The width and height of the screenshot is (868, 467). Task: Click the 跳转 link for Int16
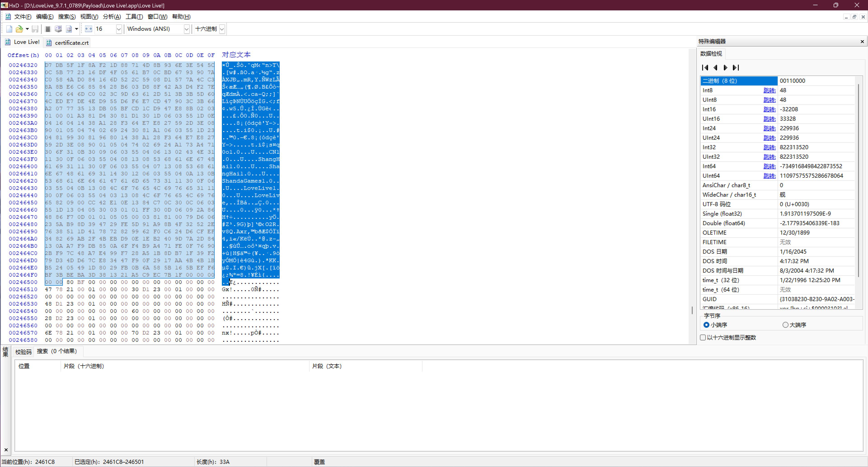coord(769,109)
